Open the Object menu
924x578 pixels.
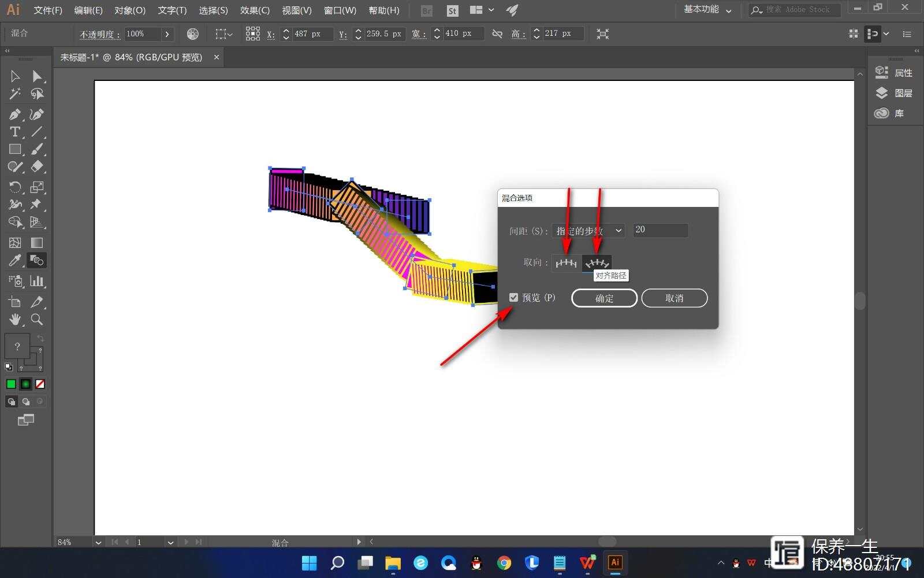(130, 10)
